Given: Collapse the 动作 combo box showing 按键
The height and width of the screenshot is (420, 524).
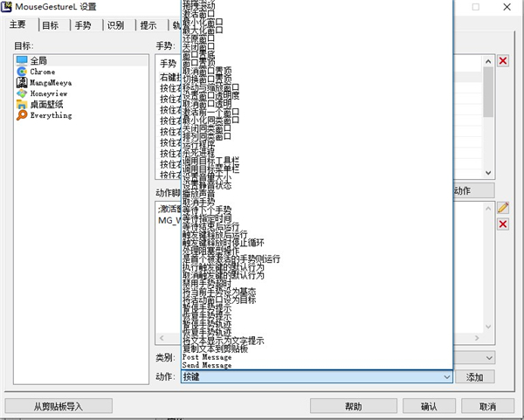Looking at the screenshot, I should pyautogui.click(x=446, y=377).
